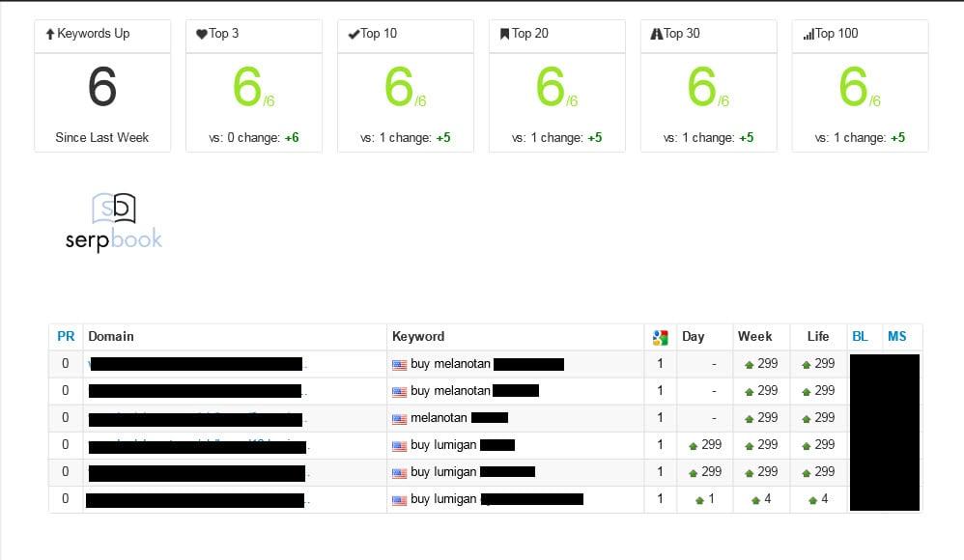Sort table by Keyword column header
This screenshot has height=560, width=964.
tap(418, 336)
